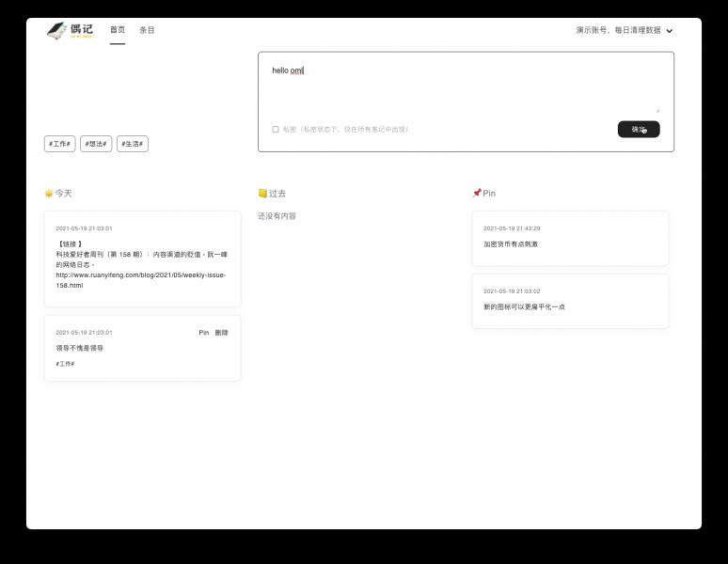Submit the note with the black button

click(x=639, y=130)
